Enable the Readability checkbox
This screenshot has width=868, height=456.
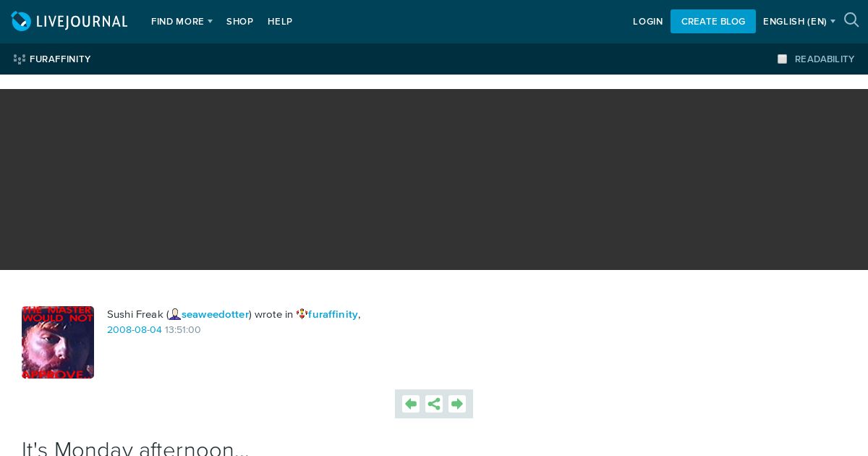(782, 59)
